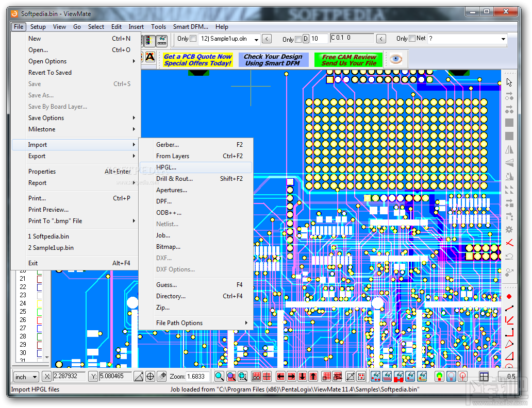Toggle Only checkbox beside D code field
Viewport: 532px width, 408px height.
(298, 39)
